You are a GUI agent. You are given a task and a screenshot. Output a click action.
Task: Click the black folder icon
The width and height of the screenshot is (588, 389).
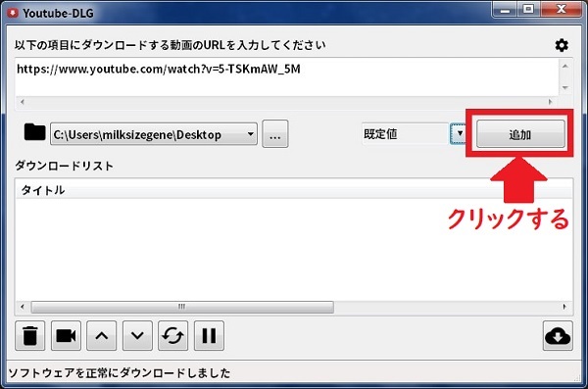tap(34, 132)
